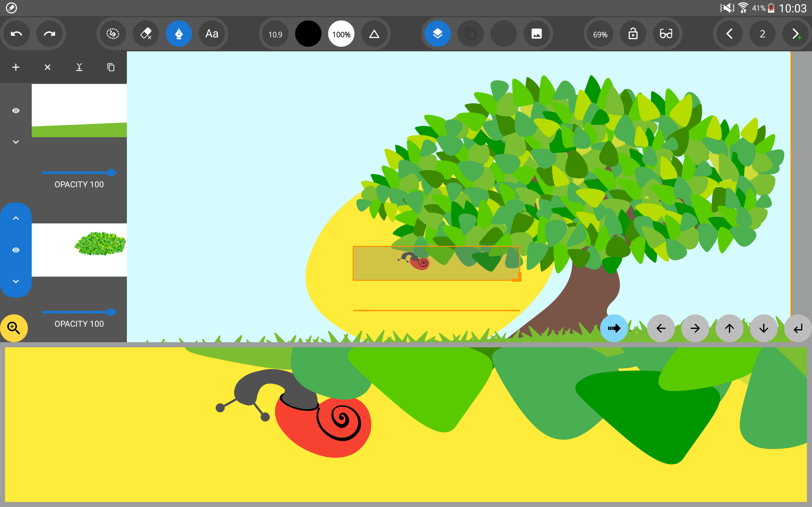Move selected layer up with chevron

[16, 218]
